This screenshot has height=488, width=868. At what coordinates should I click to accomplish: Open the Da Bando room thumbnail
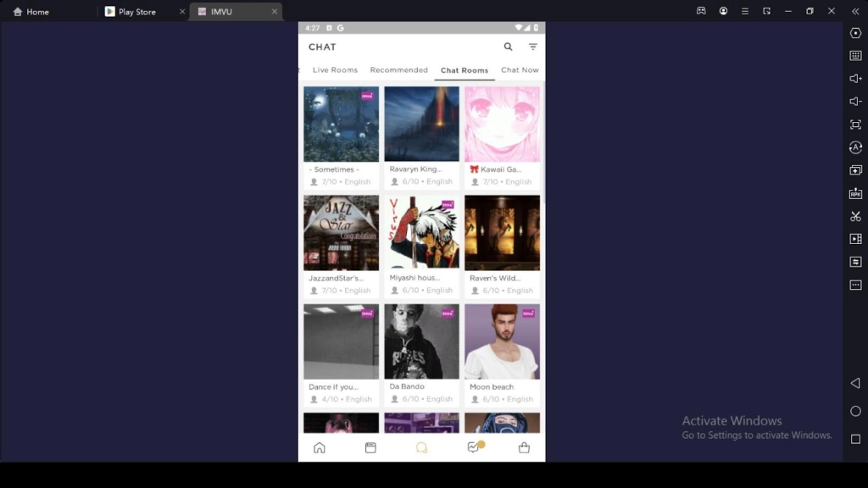[422, 341]
